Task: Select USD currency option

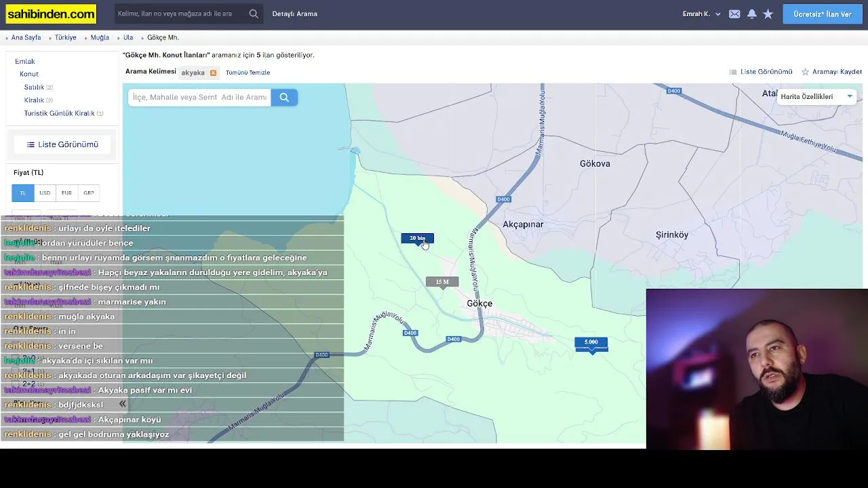Action: coord(45,193)
